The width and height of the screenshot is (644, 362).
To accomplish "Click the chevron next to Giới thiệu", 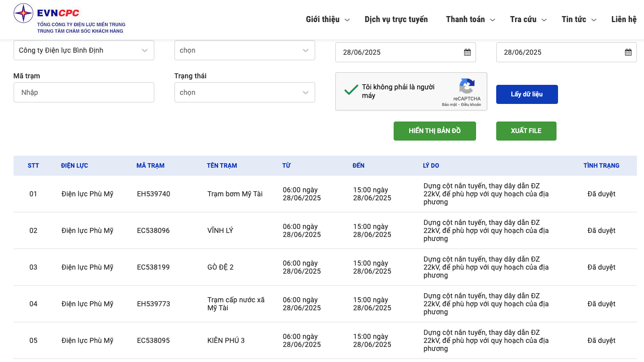I will coord(347,20).
